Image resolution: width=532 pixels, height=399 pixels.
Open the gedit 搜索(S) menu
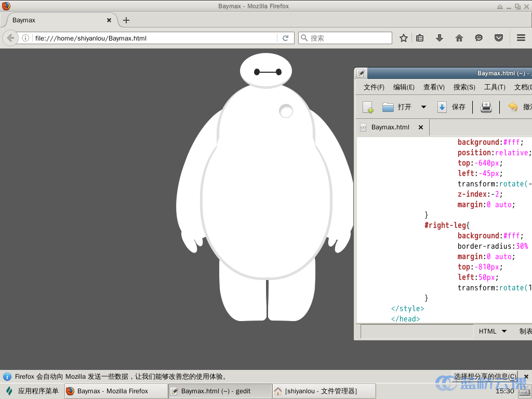click(x=464, y=87)
